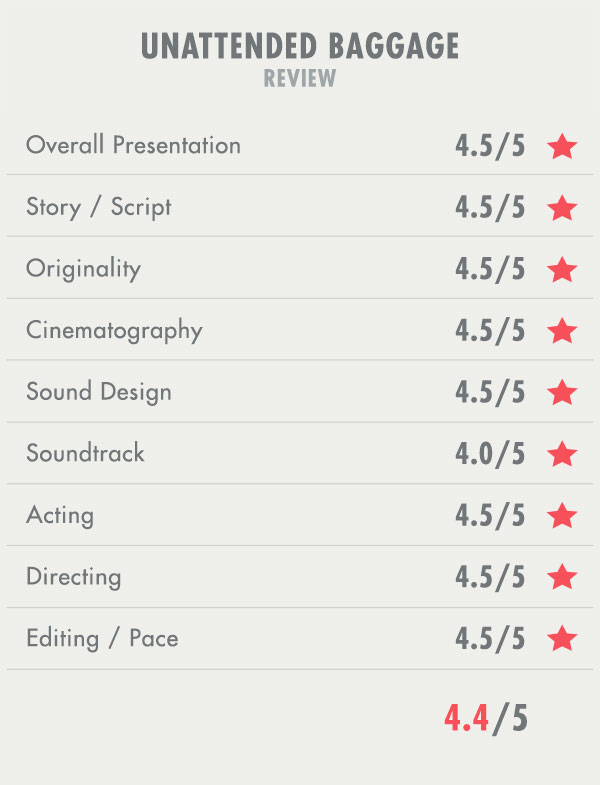This screenshot has width=600, height=785.
Task: Click the Editing / Pace star icon
Action: (x=562, y=639)
